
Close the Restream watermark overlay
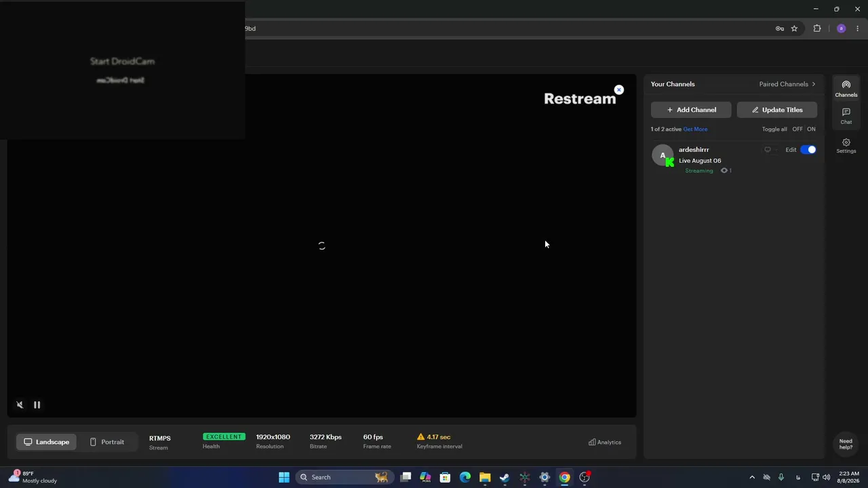[618, 89]
